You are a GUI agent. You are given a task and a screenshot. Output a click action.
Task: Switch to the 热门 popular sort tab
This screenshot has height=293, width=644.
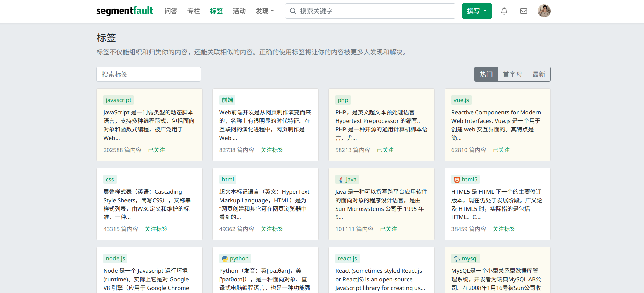486,74
